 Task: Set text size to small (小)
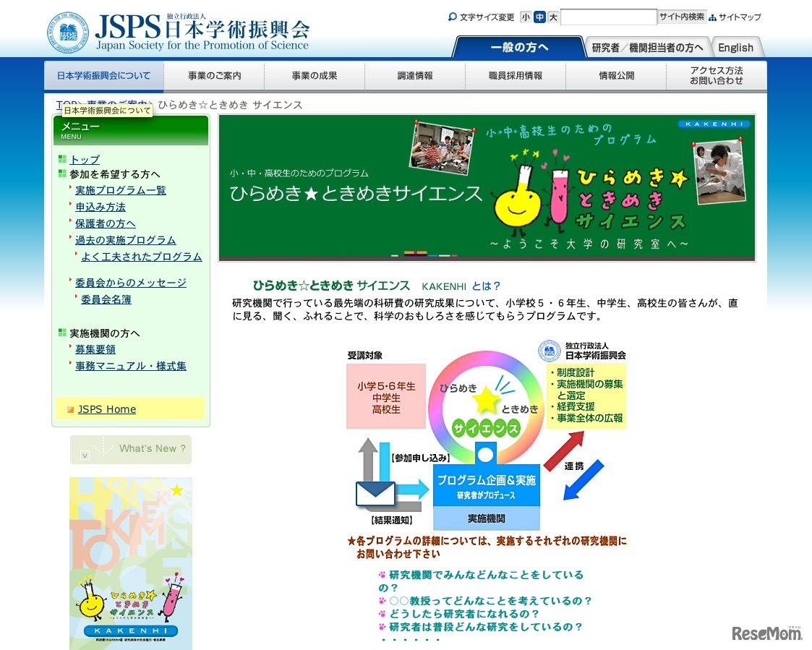[526, 17]
